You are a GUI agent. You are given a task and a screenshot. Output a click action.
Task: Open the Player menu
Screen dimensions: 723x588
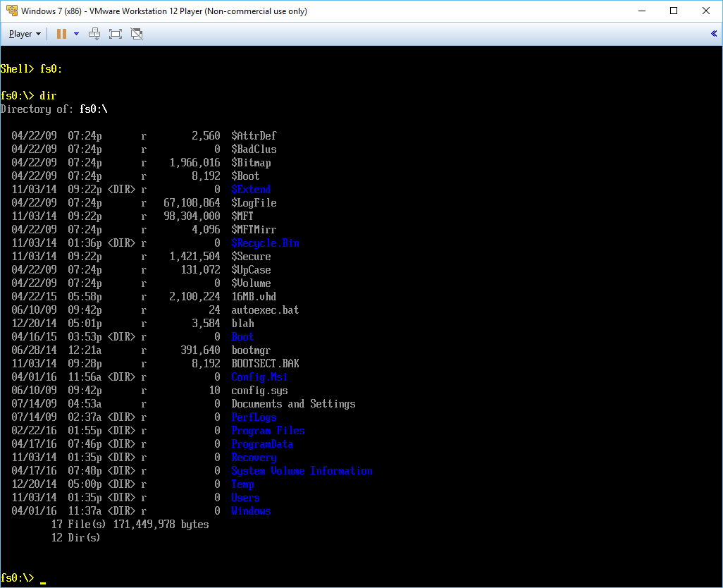point(25,34)
